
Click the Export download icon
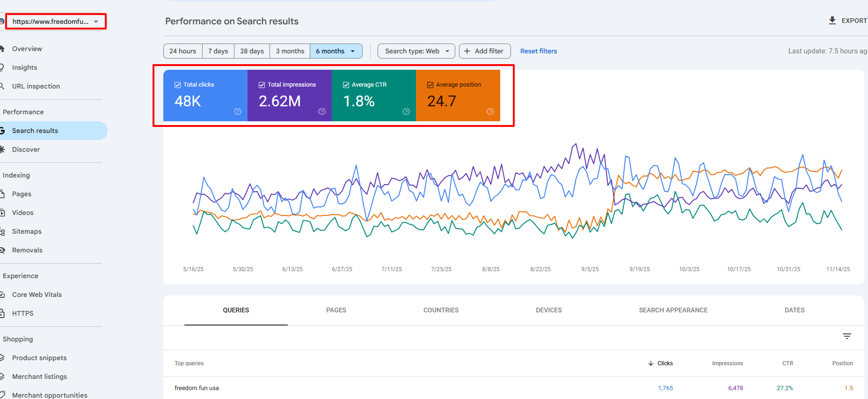point(832,21)
